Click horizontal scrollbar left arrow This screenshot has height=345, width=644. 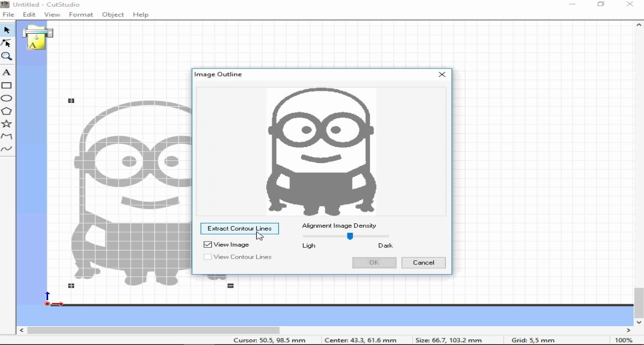click(x=22, y=330)
